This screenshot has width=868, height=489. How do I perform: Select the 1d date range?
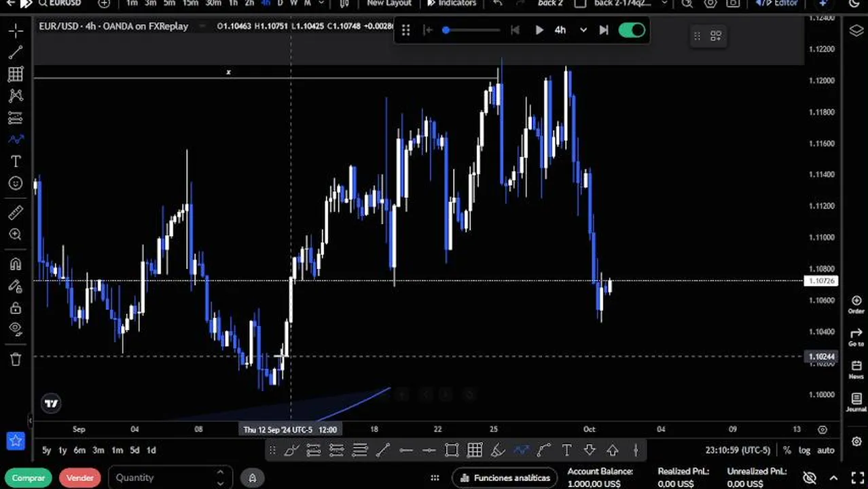pos(151,450)
